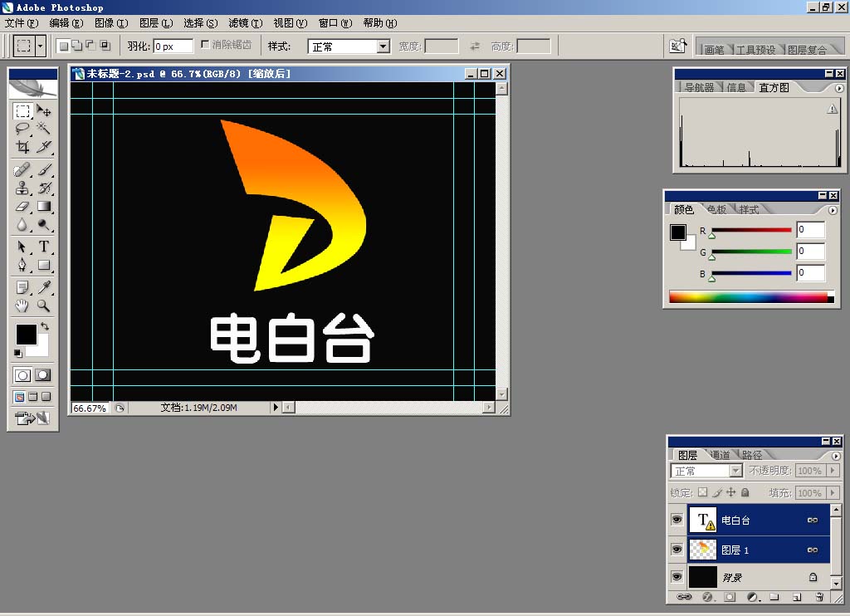Open the 滤镜 (Filter) menu

coord(245,23)
